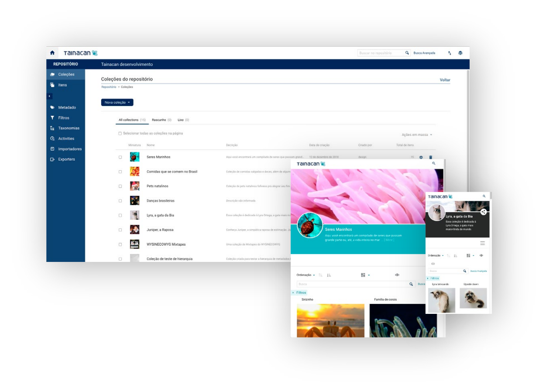Viewport: 546px width, 392px height.
Task: Open the Ações em massa dropdown
Action: tap(416, 134)
